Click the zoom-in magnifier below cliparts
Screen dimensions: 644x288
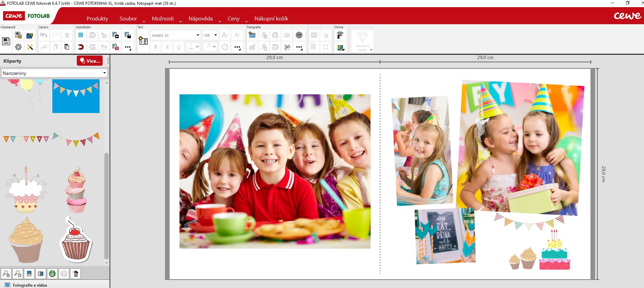pyautogui.click(x=18, y=274)
